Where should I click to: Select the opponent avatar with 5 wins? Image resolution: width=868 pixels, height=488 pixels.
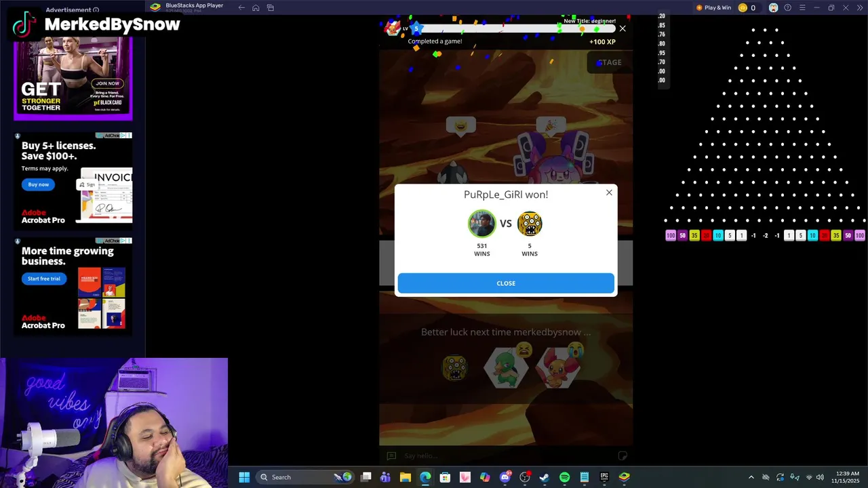(x=530, y=224)
